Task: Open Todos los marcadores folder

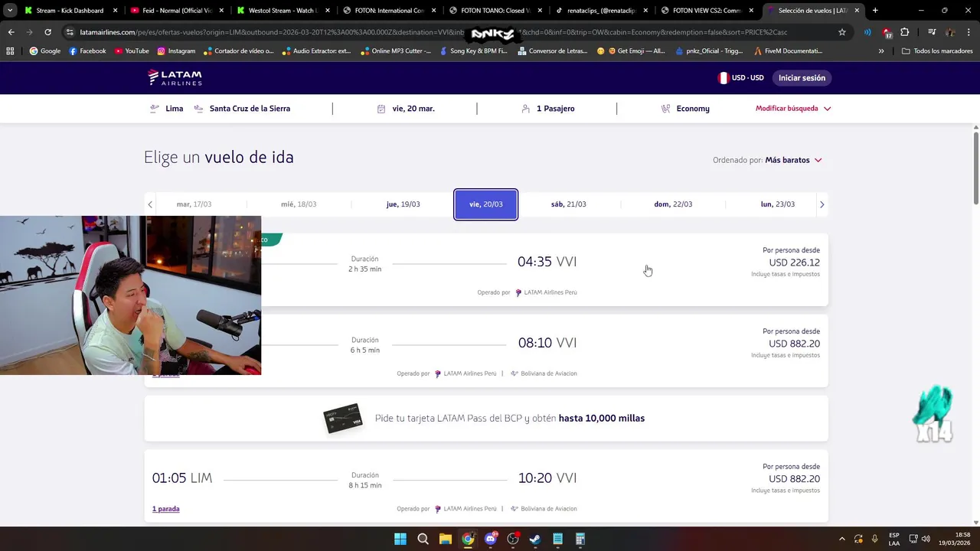Action: pyautogui.click(x=937, y=51)
